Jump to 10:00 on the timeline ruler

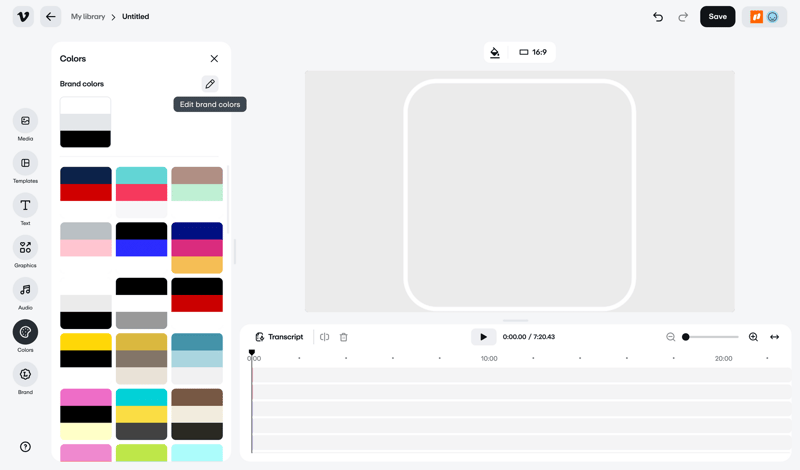pos(489,358)
